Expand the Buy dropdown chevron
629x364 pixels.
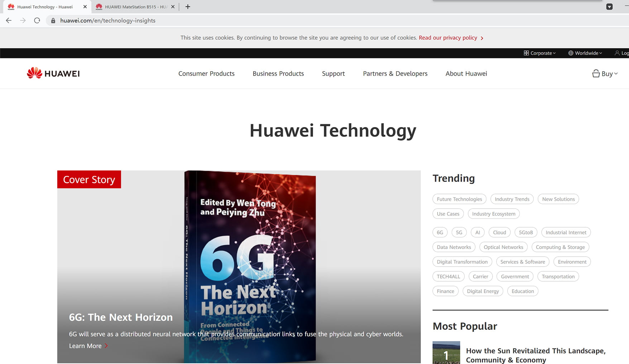pyautogui.click(x=616, y=73)
